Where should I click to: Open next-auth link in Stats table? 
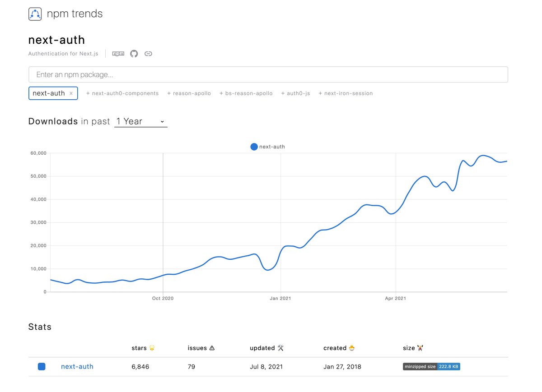pyautogui.click(x=77, y=367)
